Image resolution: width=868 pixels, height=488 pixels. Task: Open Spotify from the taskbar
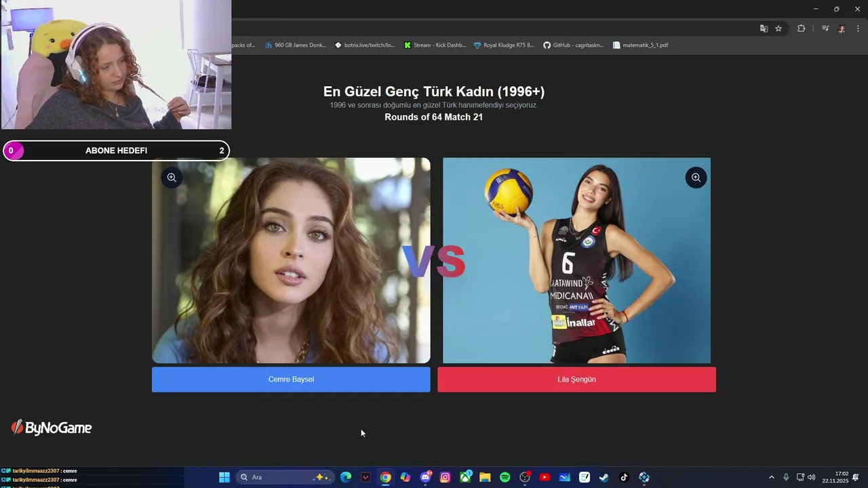click(505, 477)
